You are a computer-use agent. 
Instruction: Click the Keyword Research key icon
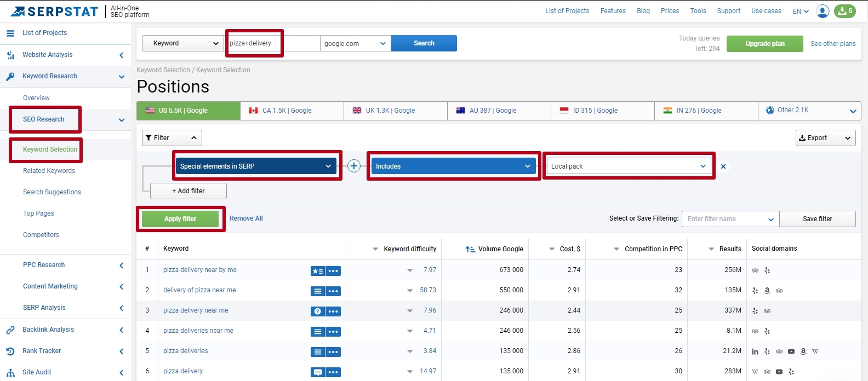click(x=10, y=77)
